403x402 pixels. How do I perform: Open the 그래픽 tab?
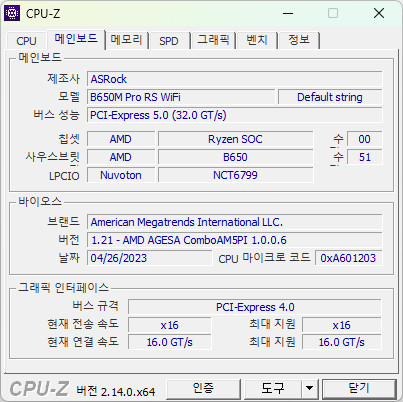click(x=213, y=40)
